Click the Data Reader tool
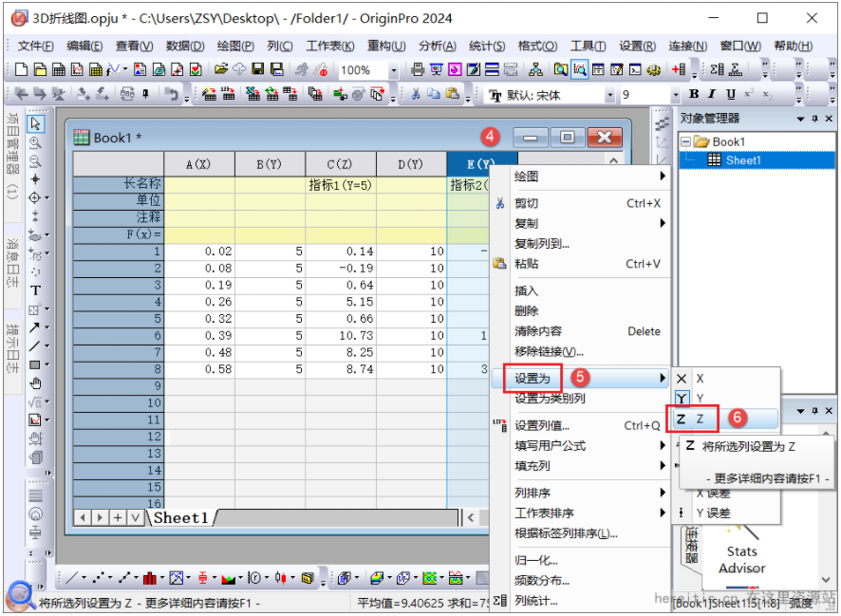 [35, 197]
